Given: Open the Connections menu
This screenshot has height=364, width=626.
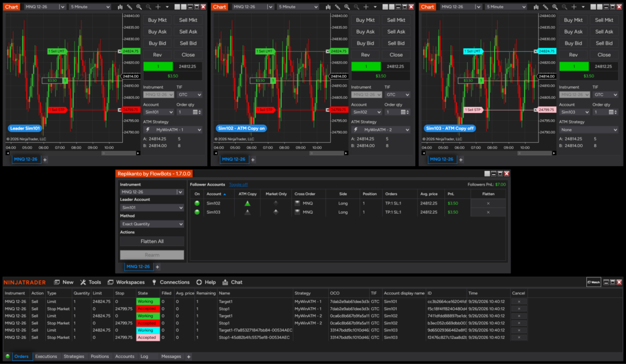Looking at the screenshot, I should 171,282.
